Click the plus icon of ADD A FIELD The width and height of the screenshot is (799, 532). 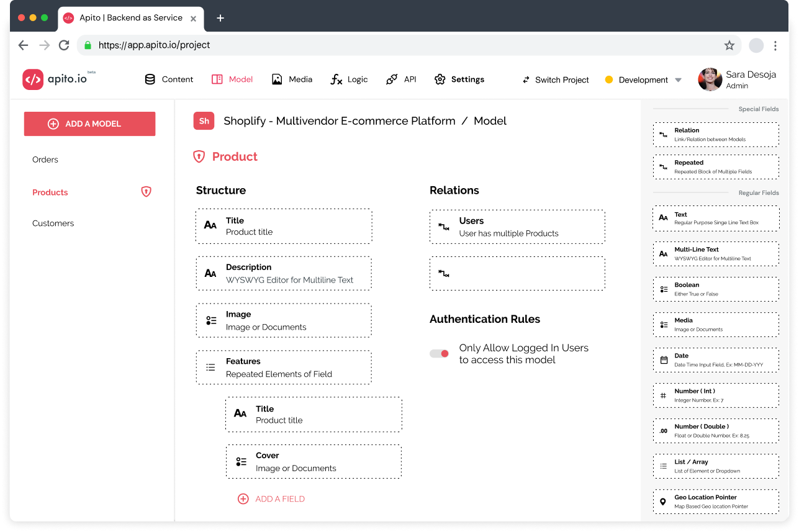coord(243,498)
